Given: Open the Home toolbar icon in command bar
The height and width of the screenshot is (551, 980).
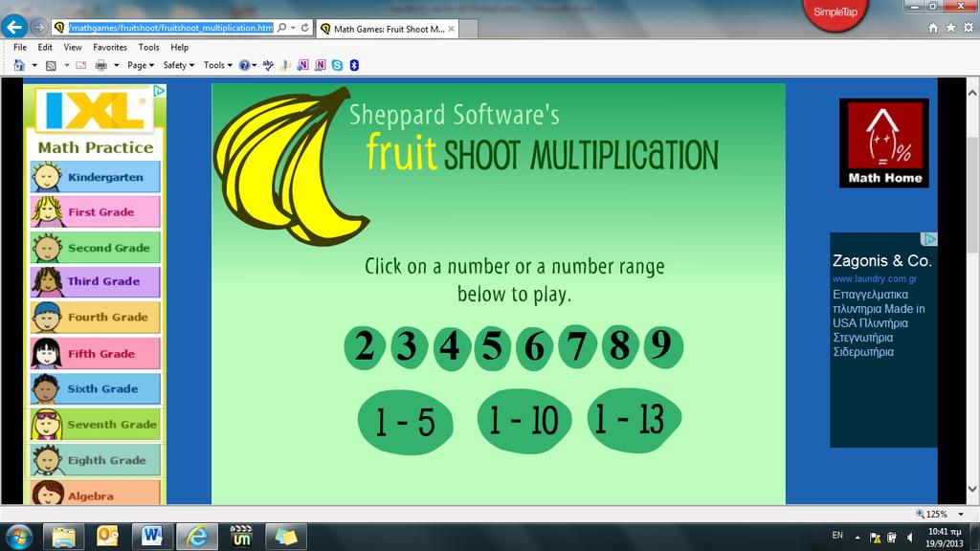Looking at the screenshot, I should point(19,65).
